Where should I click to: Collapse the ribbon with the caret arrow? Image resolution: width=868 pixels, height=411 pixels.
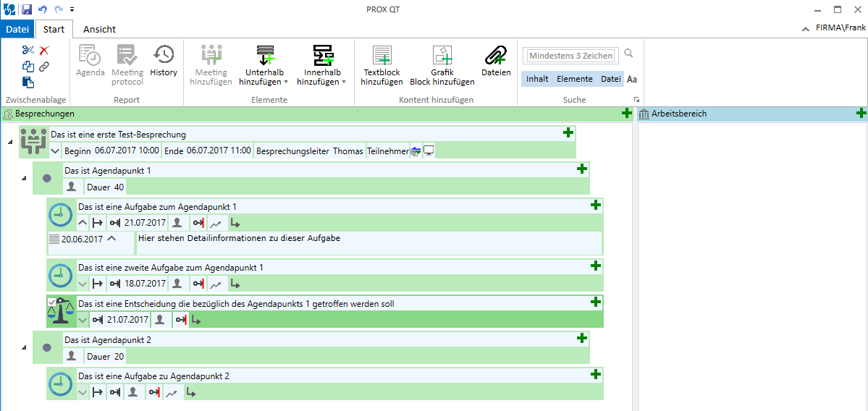point(806,30)
